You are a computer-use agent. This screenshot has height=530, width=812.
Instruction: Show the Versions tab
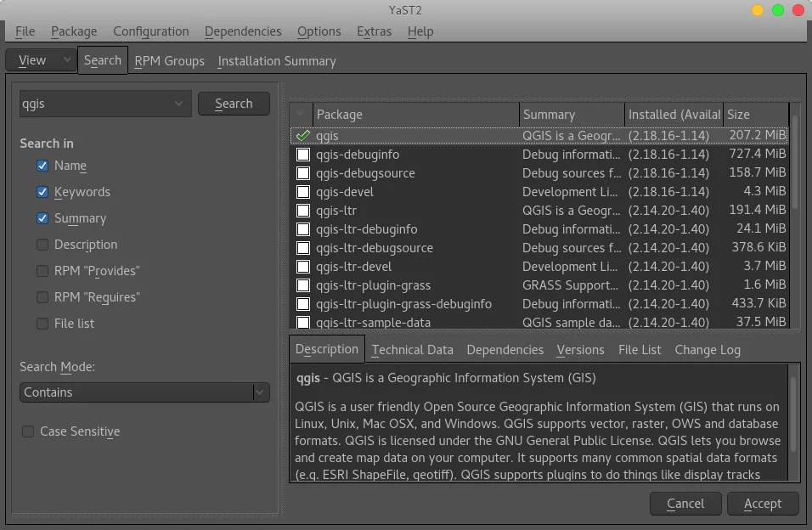tap(580, 350)
